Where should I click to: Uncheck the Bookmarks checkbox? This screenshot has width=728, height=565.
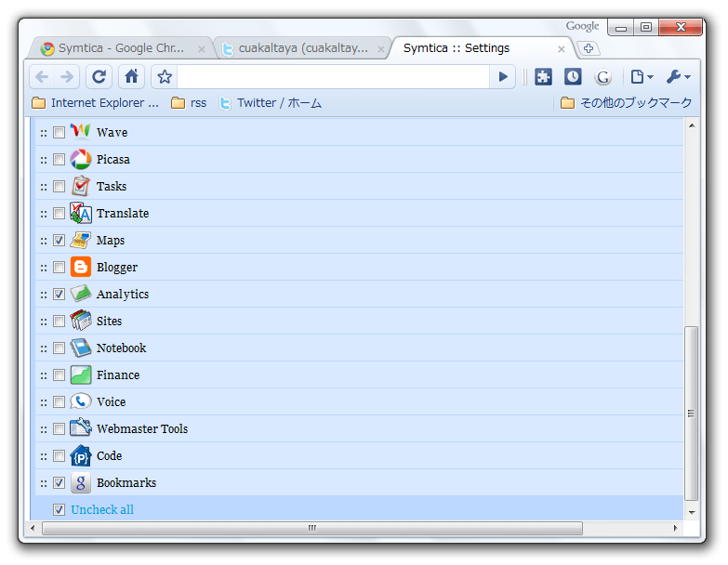[59, 483]
